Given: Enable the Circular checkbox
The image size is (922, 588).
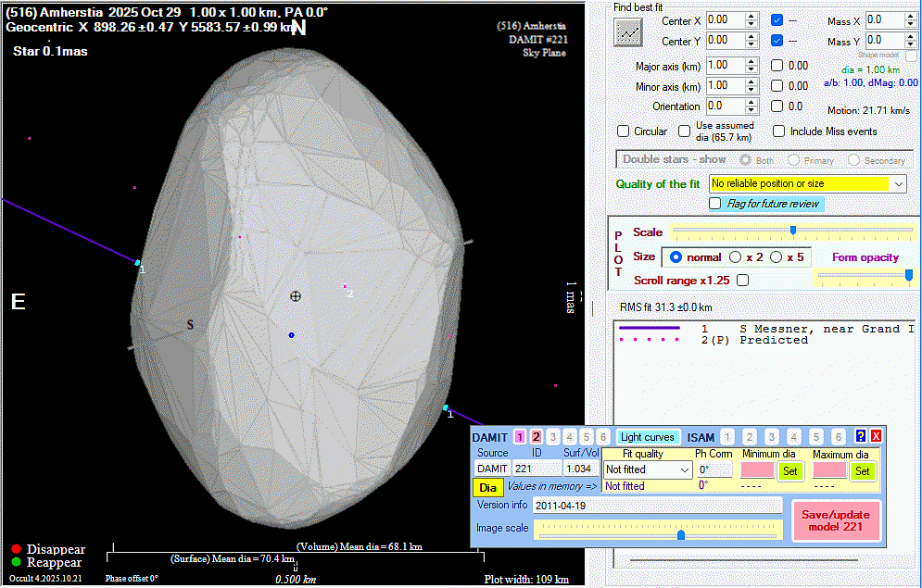Looking at the screenshot, I should [624, 131].
